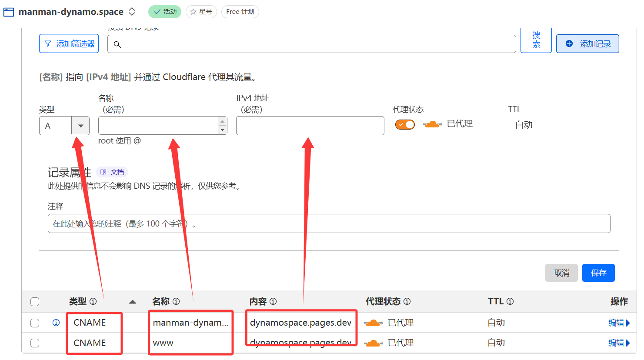
Task: Open the 文档 documentation link
Action: [112, 172]
